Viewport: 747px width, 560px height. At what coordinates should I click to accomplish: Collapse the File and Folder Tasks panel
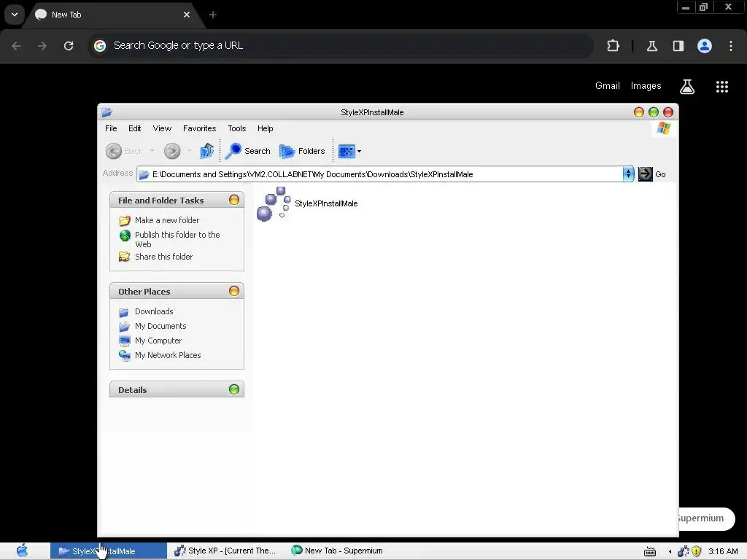click(234, 200)
